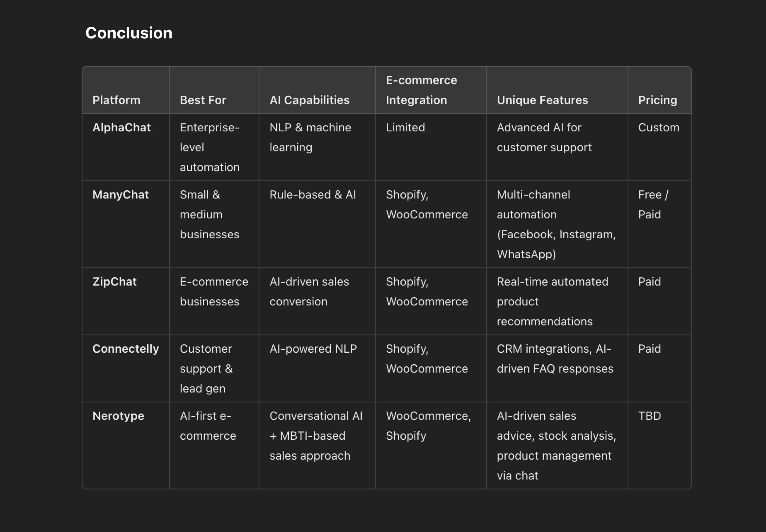The width and height of the screenshot is (766, 532).
Task: Click the Connectelly row label
Action: pyautogui.click(x=126, y=349)
